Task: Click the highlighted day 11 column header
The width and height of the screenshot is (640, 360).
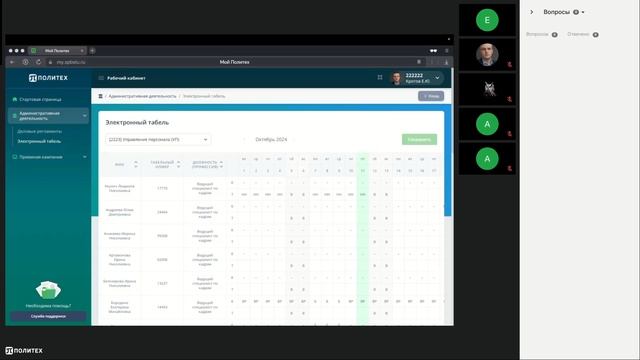Action: pos(362,171)
